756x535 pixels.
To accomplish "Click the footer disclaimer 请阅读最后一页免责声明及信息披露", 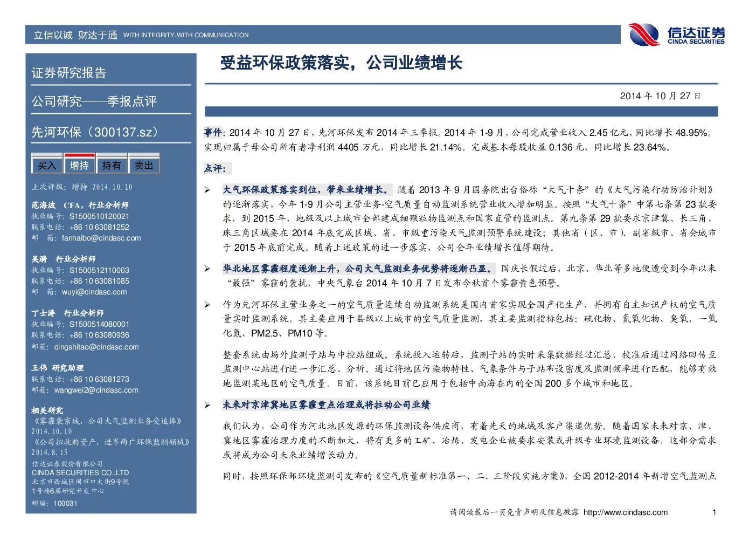I will point(515,512).
